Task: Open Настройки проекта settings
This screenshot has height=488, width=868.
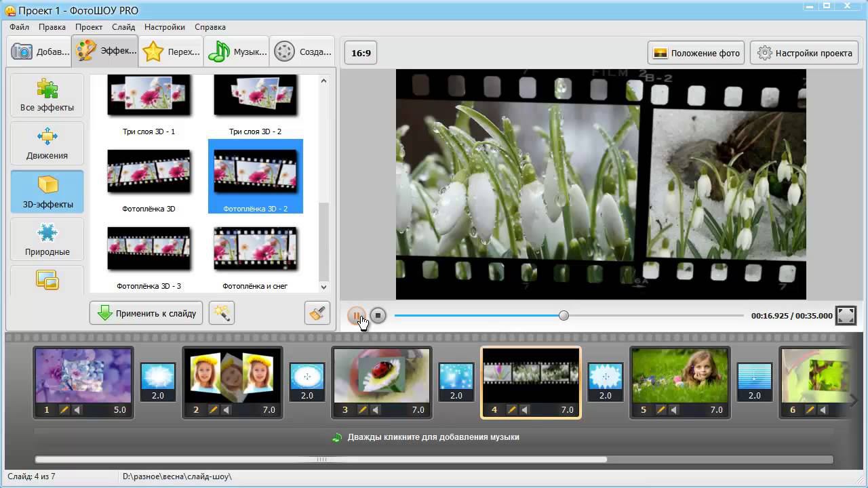Action: (804, 53)
